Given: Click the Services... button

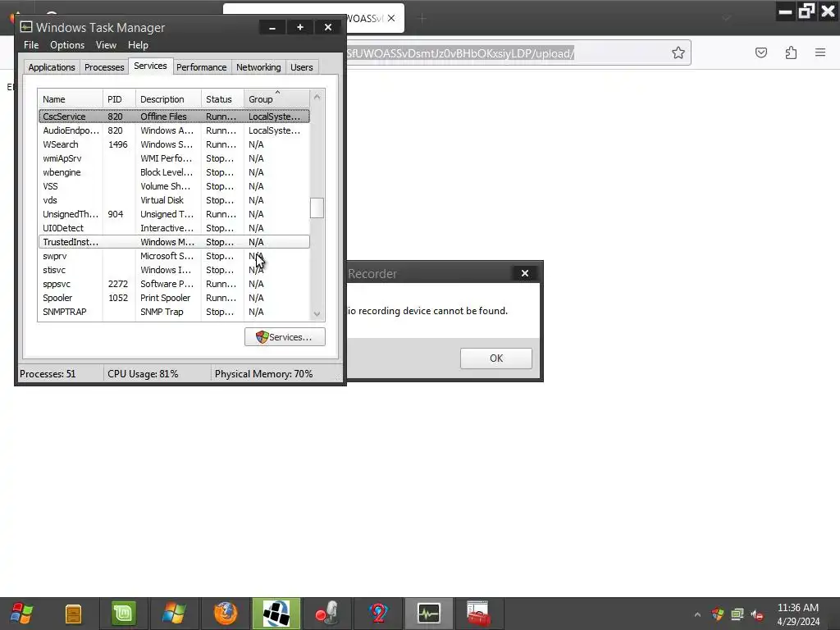Looking at the screenshot, I should point(285,337).
